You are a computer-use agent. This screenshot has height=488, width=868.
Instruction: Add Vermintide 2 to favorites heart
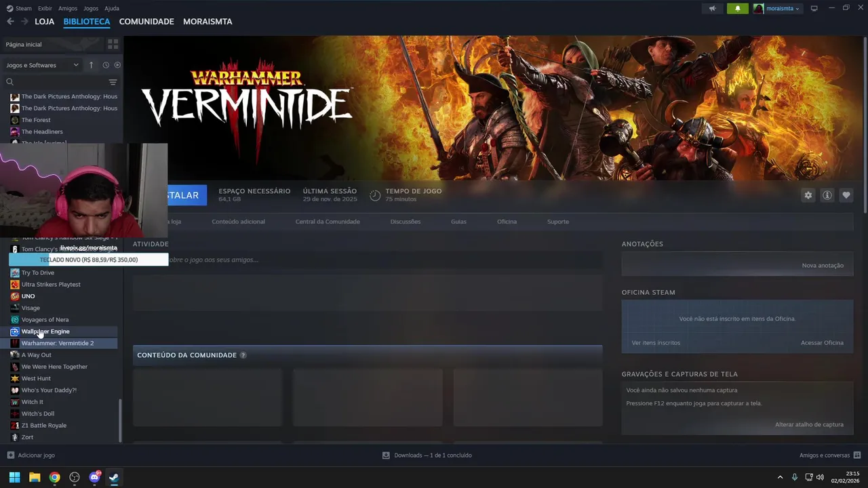[x=846, y=195]
